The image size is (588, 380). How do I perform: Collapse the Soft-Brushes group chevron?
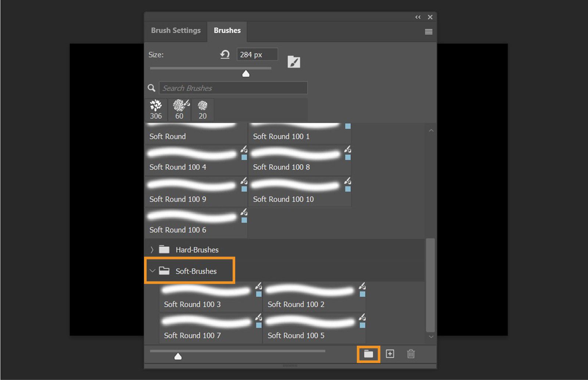coord(152,271)
